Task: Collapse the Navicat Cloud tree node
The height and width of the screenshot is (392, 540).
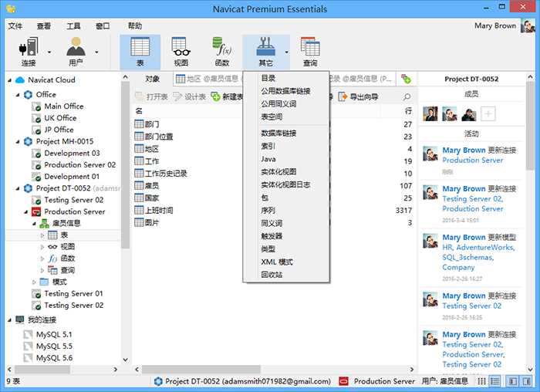Action: (x=9, y=80)
